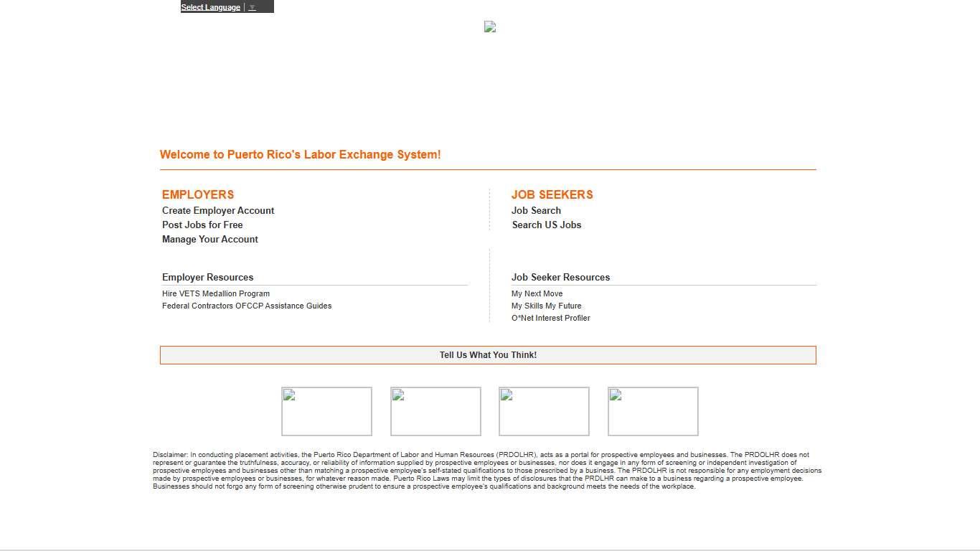
Task: Click the broken image placeholder at top center
Action: coord(489,27)
